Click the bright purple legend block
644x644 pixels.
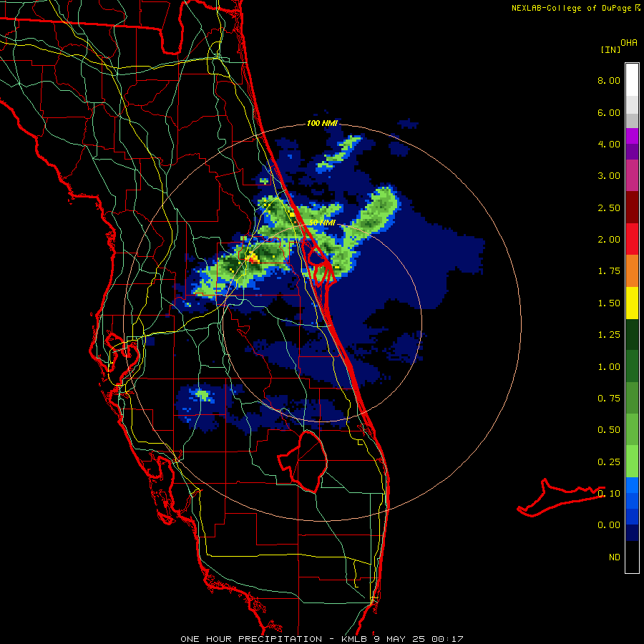pyautogui.click(x=632, y=136)
